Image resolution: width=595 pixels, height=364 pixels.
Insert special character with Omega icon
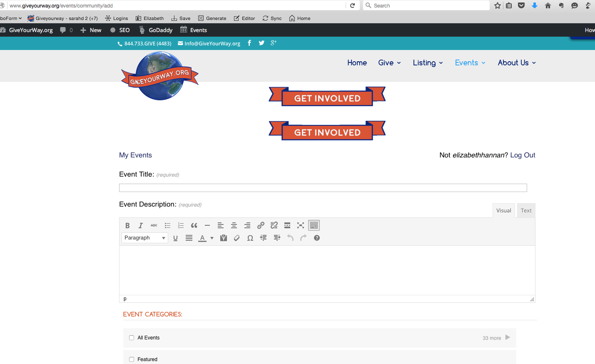pyautogui.click(x=250, y=238)
